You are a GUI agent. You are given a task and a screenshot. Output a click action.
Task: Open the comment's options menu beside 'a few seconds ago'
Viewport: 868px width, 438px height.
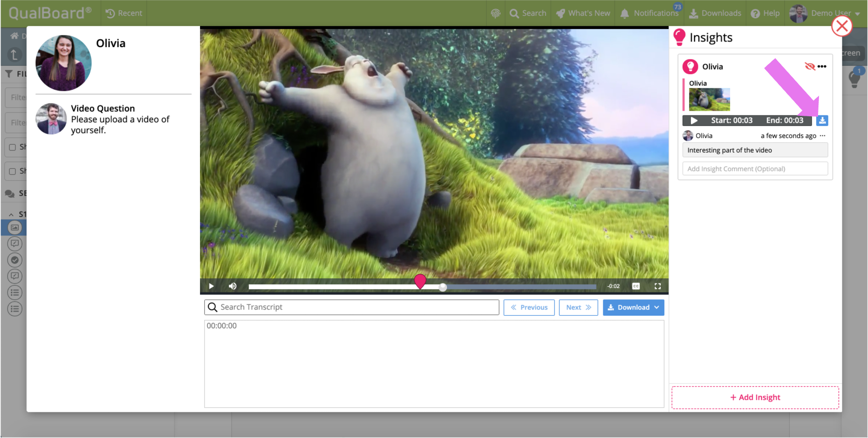(x=823, y=136)
